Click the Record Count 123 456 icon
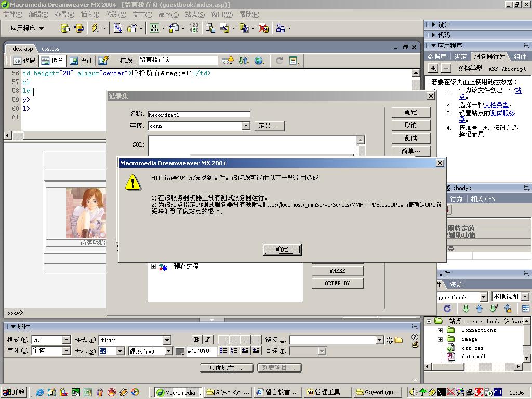The width and height of the screenshot is (532, 399). pyautogui.click(x=194, y=29)
